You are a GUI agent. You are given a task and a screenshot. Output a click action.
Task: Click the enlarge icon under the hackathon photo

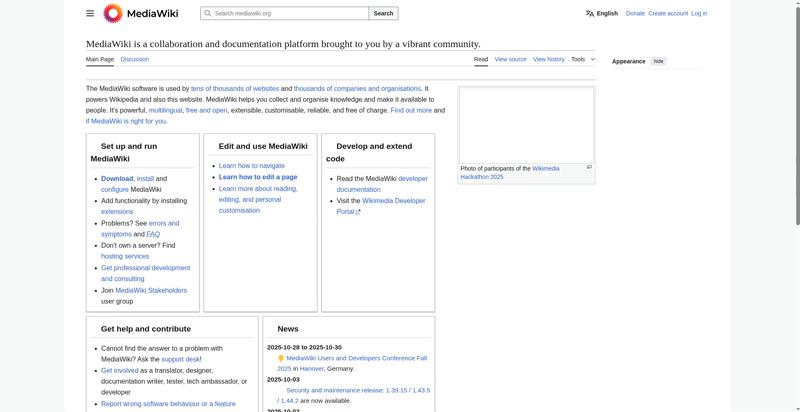tap(589, 167)
